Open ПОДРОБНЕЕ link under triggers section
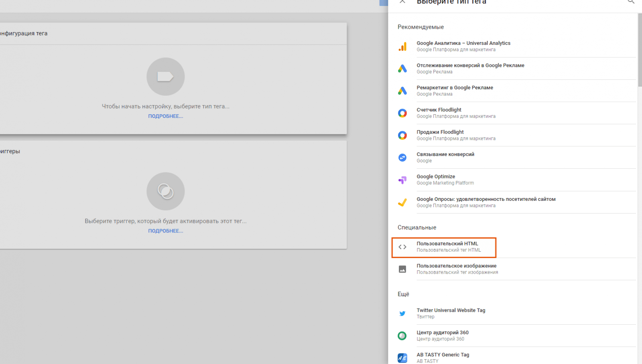 [x=165, y=231]
